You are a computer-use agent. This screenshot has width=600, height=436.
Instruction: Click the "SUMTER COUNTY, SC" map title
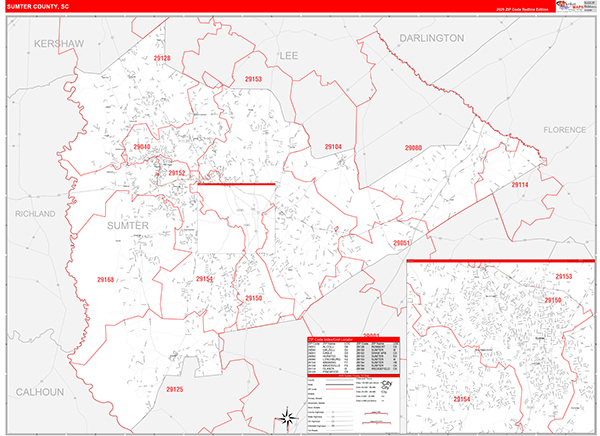pyautogui.click(x=38, y=7)
